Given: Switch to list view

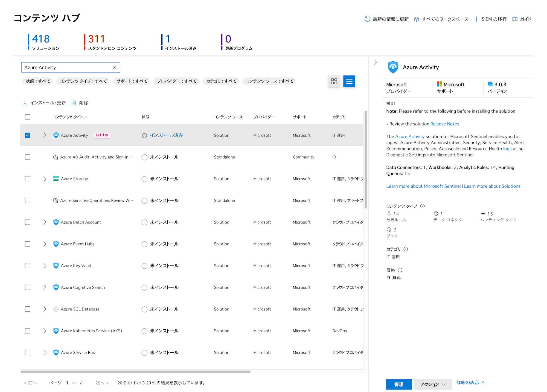Looking at the screenshot, I should click(349, 81).
